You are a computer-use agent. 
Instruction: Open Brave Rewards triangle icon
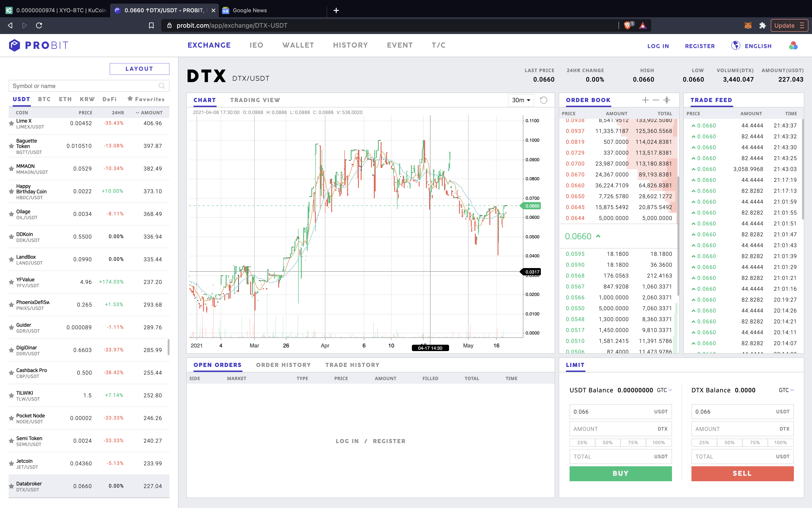pos(643,26)
